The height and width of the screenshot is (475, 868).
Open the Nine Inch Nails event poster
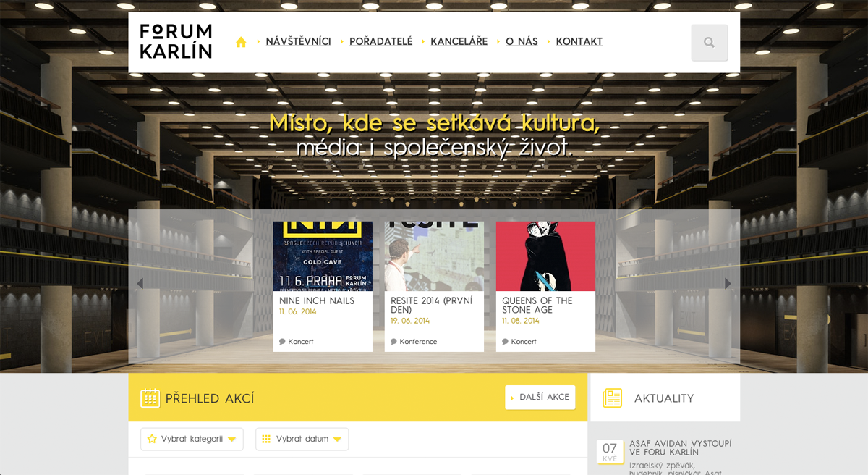pos(323,256)
